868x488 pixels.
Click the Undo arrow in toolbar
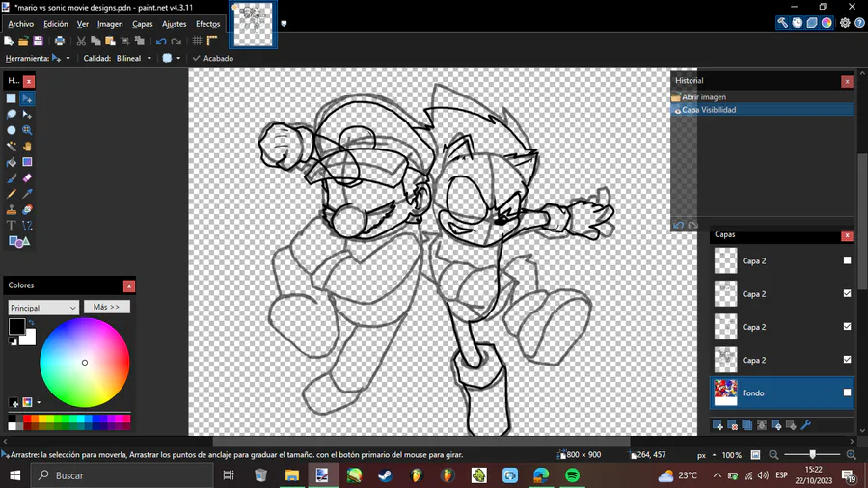coord(161,41)
